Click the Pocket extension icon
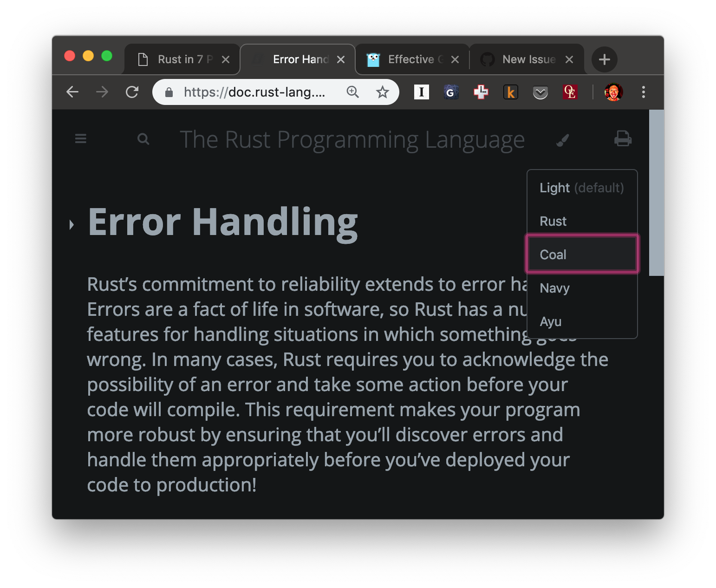 point(540,93)
